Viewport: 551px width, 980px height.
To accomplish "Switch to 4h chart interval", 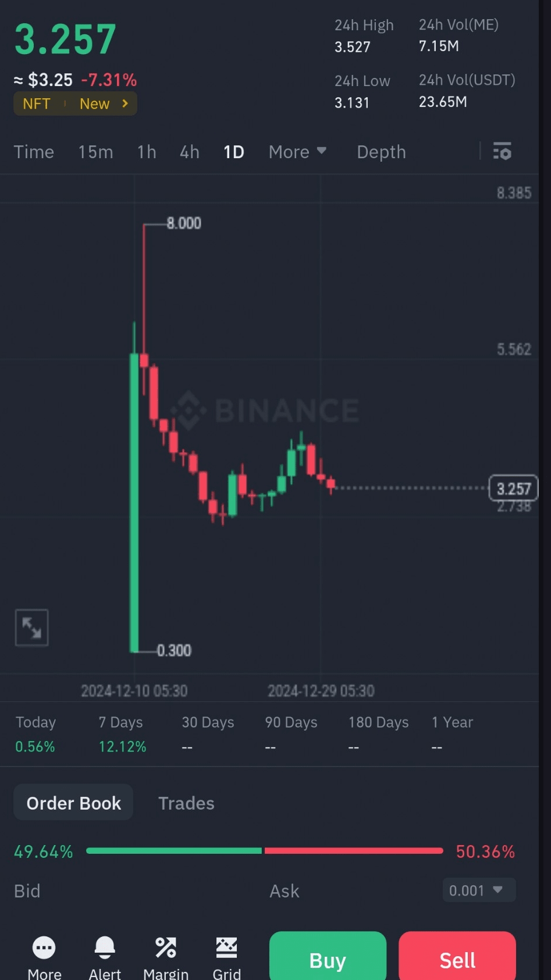I will [x=190, y=152].
